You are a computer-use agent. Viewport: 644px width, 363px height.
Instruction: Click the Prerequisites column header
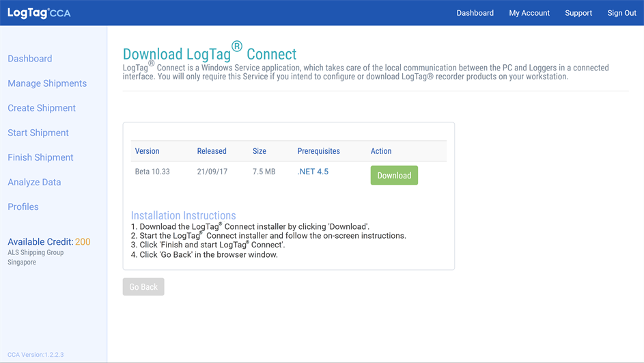click(318, 151)
